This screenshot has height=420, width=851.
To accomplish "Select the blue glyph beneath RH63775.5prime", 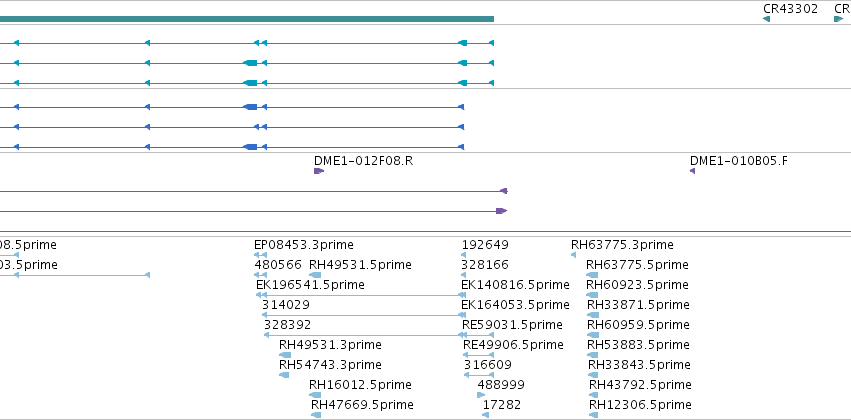I will 592,275.
